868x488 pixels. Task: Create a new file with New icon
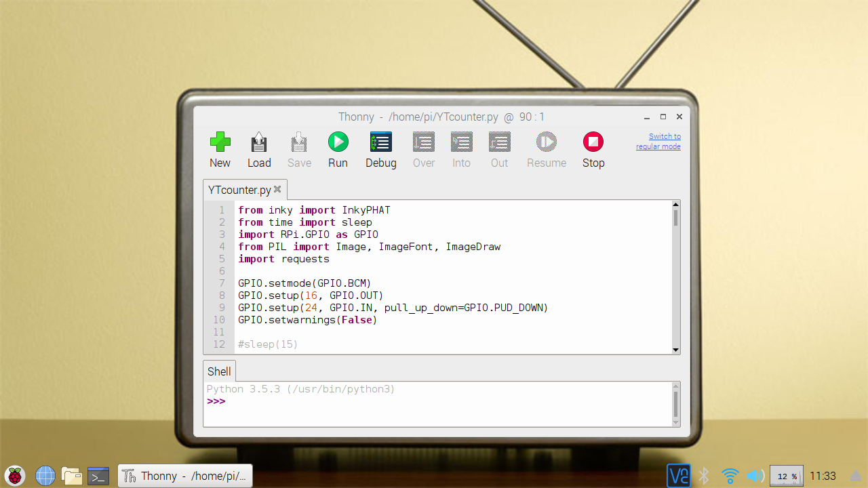click(x=220, y=142)
